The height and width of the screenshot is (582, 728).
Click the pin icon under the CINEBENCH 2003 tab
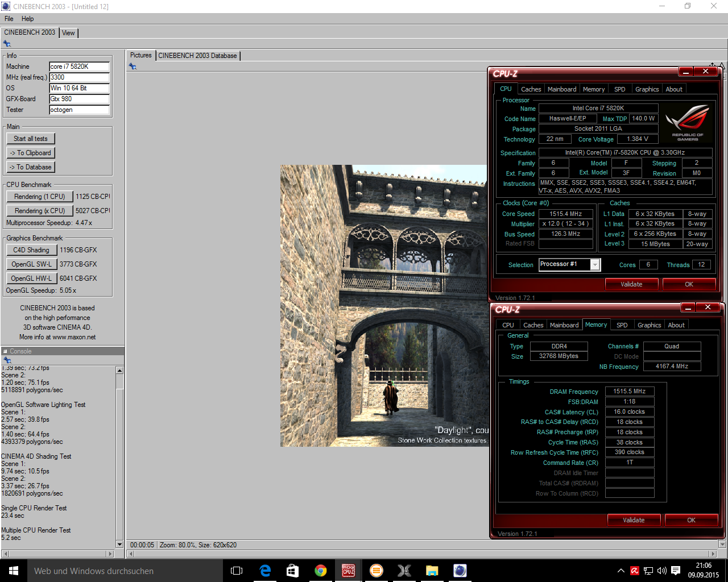(7, 44)
